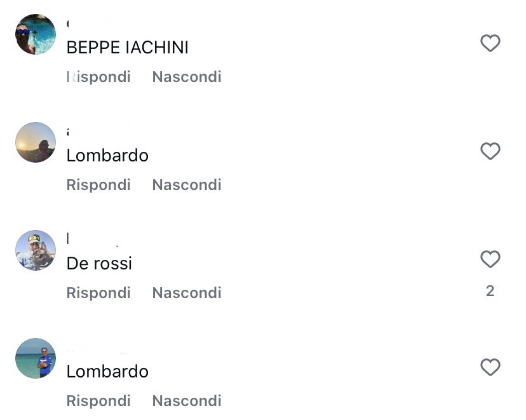This screenshot has width=526, height=420.
Task: Tap the "De rossi" comment text
Action: pos(99,264)
